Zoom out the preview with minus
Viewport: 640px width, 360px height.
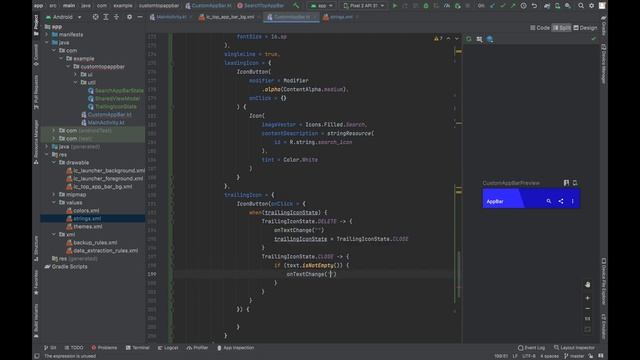click(x=587, y=308)
